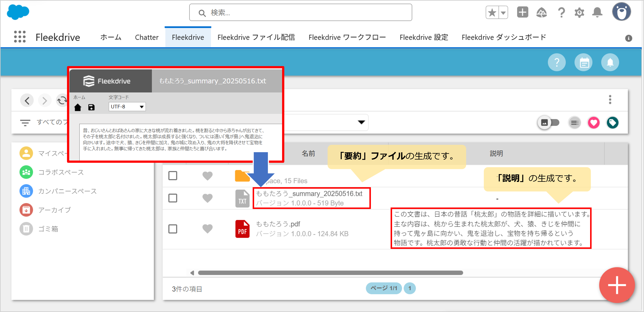
Task: Open the user profile bear avatar
Action: [x=621, y=12]
